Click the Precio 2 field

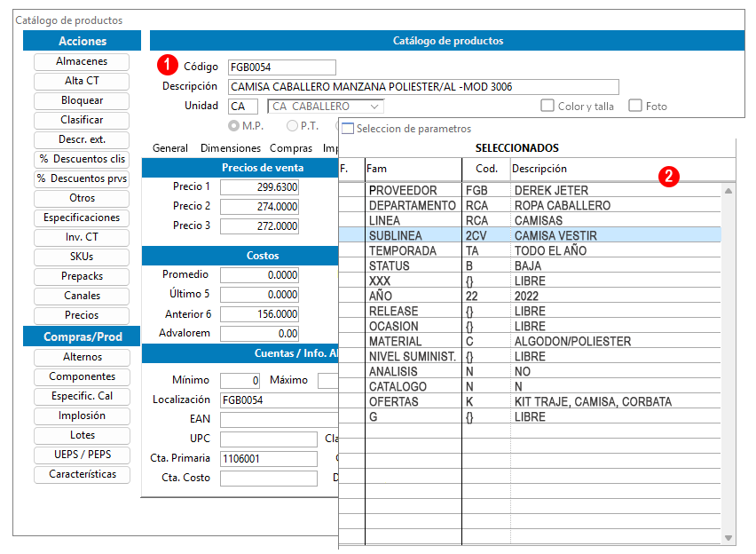(259, 207)
